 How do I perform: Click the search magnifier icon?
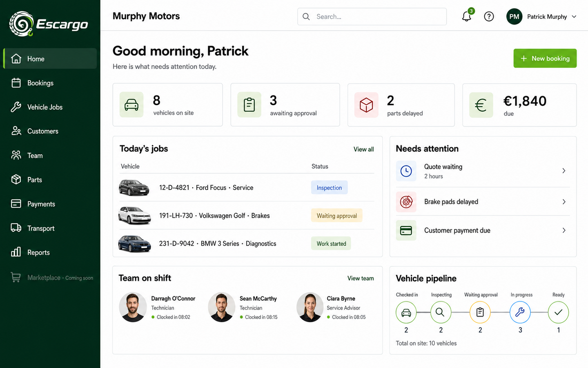(x=306, y=16)
